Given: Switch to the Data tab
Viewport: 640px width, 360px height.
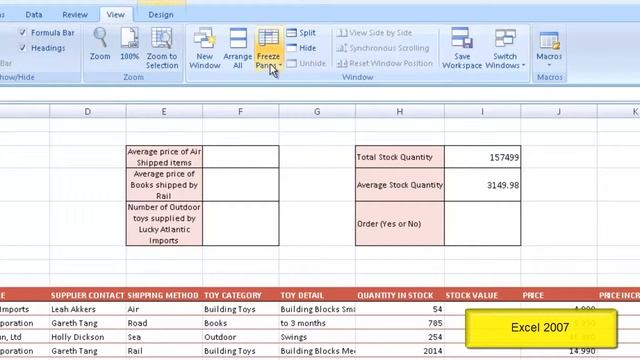Looking at the screenshot, I should 33,15.
